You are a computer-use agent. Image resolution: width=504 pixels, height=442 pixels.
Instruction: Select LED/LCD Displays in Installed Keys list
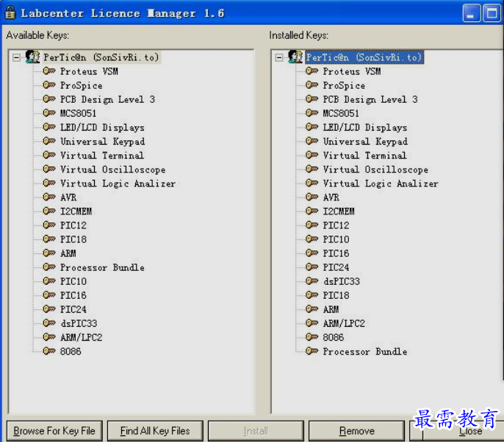pos(365,127)
